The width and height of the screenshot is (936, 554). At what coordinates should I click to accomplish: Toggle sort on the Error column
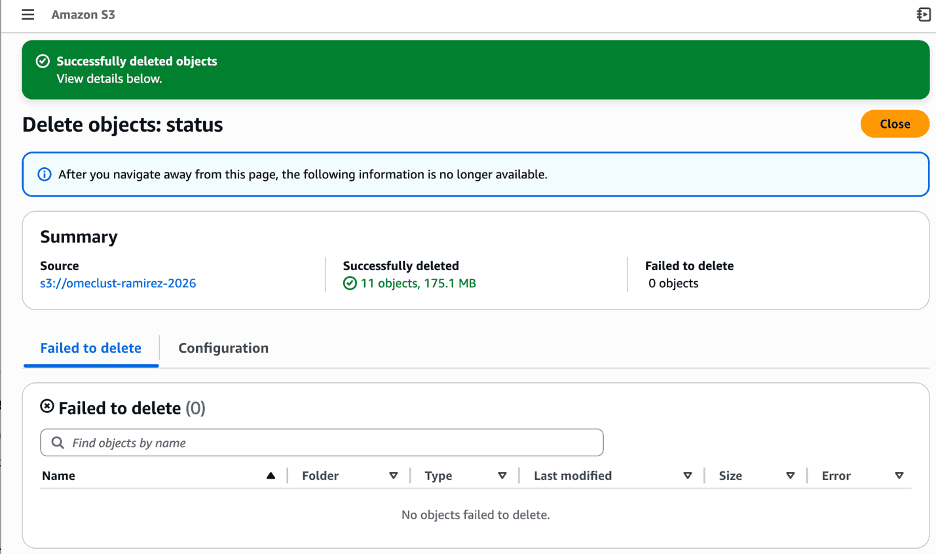tap(899, 476)
